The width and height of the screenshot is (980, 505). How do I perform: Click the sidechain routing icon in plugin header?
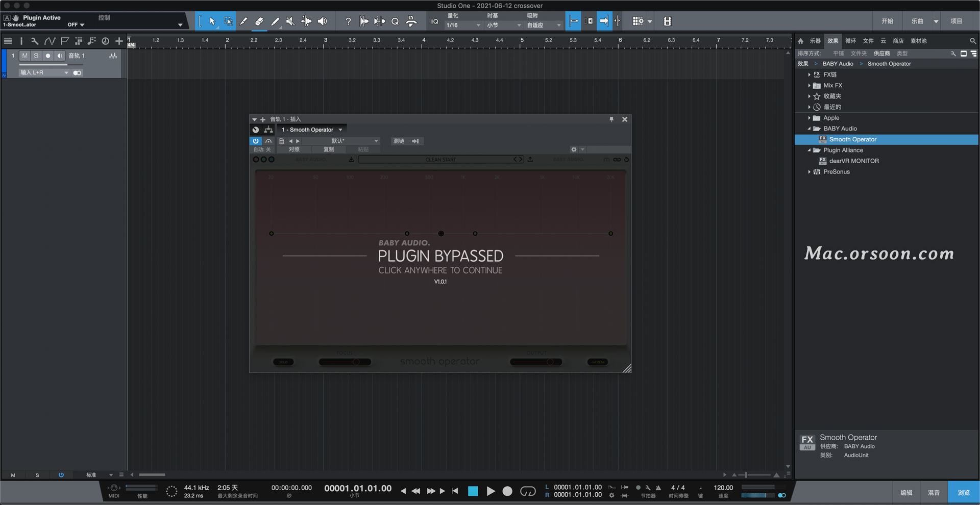click(x=268, y=130)
